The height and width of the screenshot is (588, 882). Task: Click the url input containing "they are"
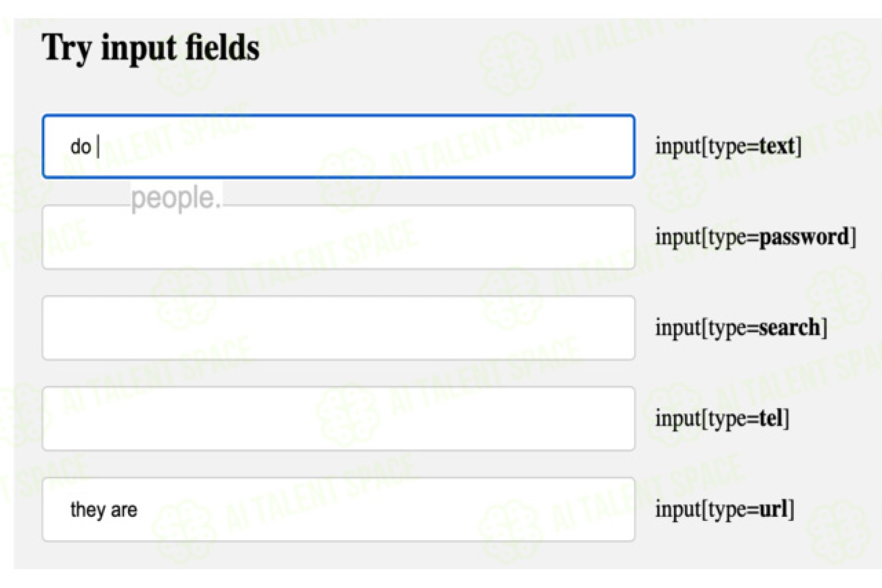pyautogui.click(x=339, y=509)
